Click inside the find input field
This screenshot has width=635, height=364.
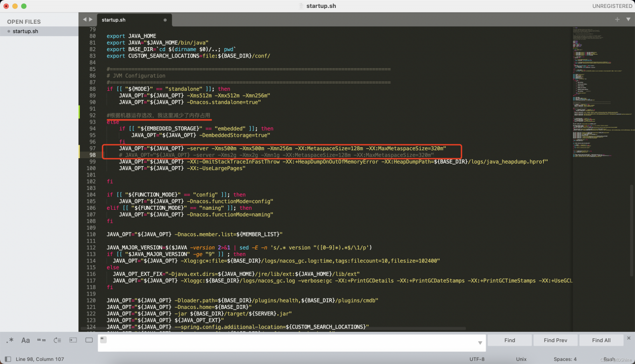pos(288,342)
